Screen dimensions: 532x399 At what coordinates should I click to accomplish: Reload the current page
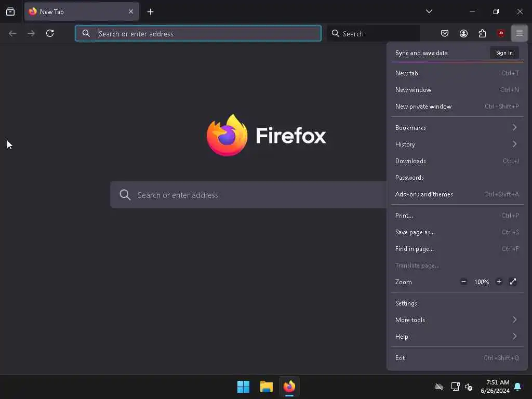pyautogui.click(x=50, y=33)
